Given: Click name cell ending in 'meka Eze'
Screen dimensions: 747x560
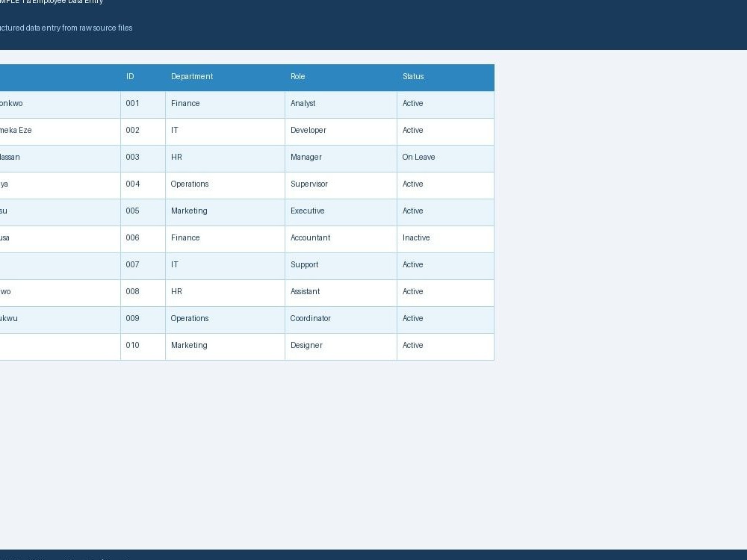Looking at the screenshot, I should tap(60, 131).
